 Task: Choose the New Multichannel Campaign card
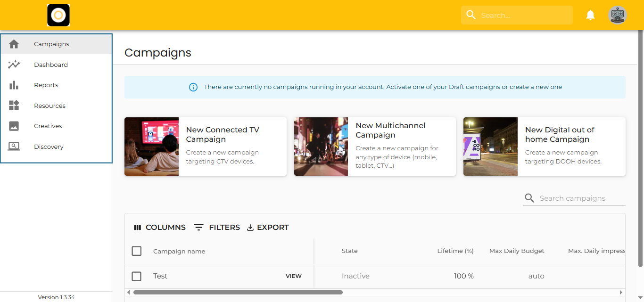point(375,147)
